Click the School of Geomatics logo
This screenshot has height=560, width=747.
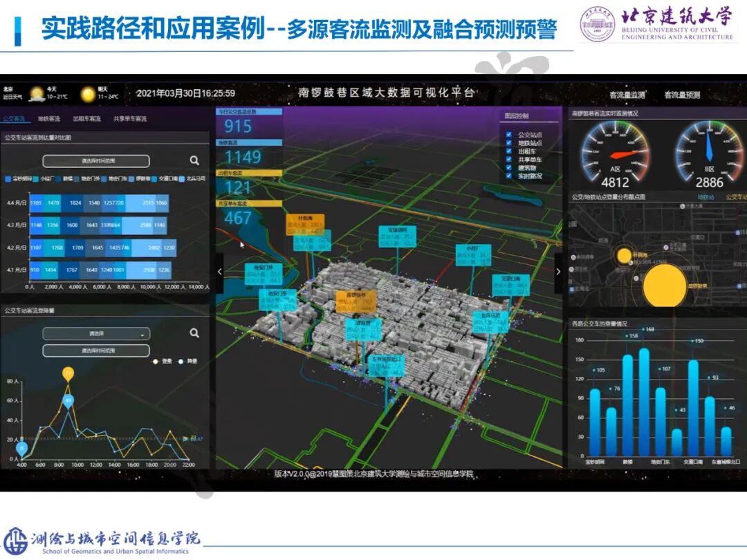coord(15,541)
